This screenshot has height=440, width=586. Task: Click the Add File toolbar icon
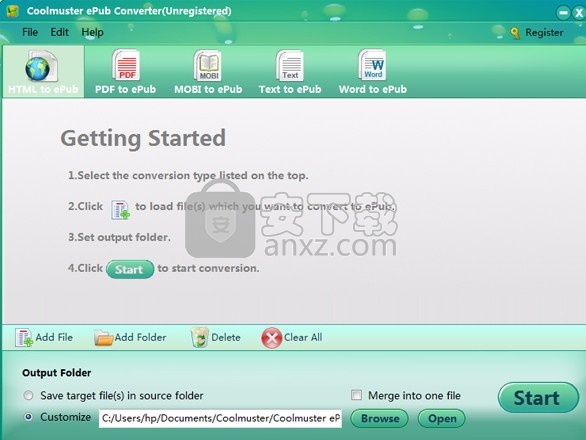tap(24, 338)
